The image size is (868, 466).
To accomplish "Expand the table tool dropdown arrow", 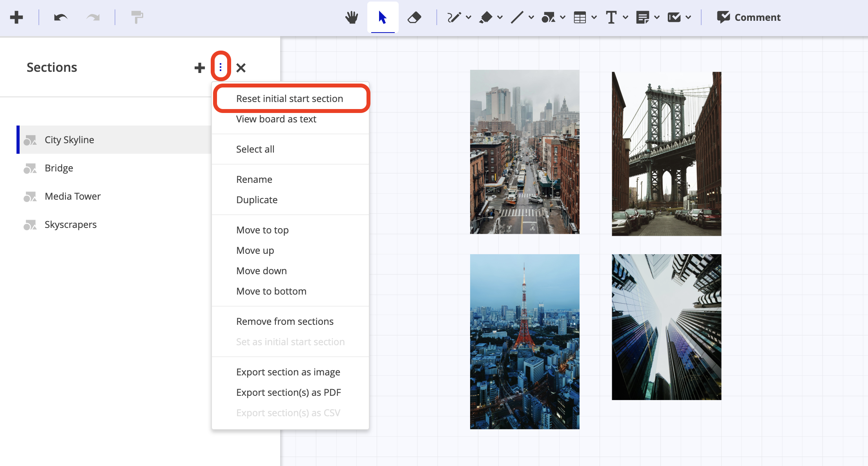I will click(594, 17).
